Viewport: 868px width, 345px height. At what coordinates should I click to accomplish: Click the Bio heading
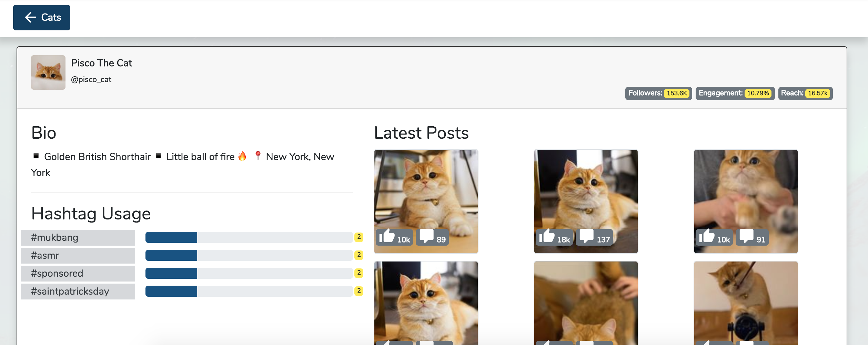tap(44, 133)
